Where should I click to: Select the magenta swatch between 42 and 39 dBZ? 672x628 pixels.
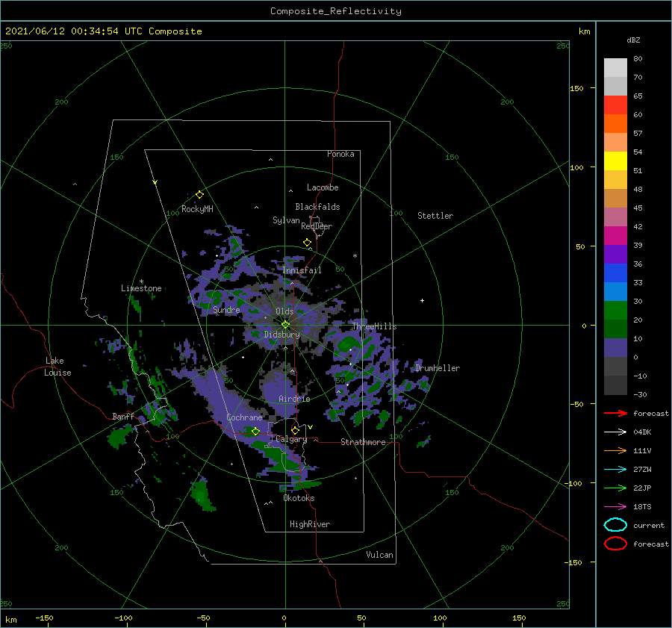click(615, 236)
